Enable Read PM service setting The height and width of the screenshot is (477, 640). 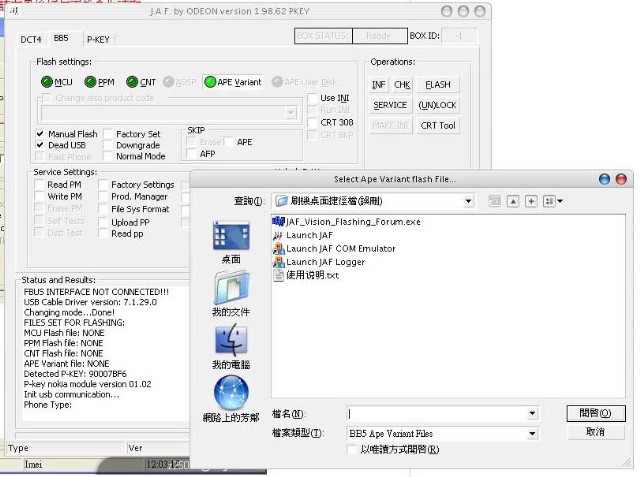point(40,184)
